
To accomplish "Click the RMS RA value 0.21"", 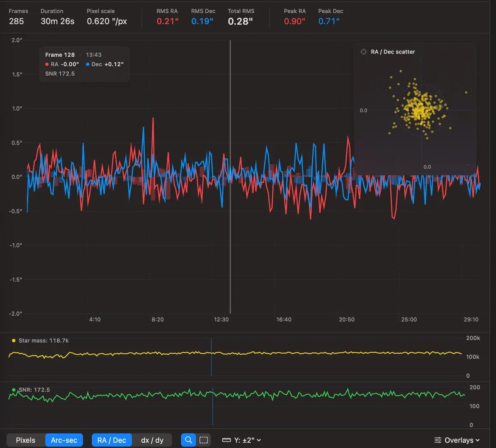I will click(x=168, y=21).
